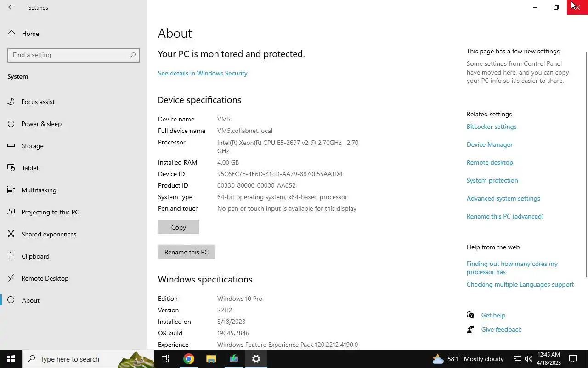Open Finding out how many cores help link
This screenshot has width=588, height=368.
(x=512, y=268)
